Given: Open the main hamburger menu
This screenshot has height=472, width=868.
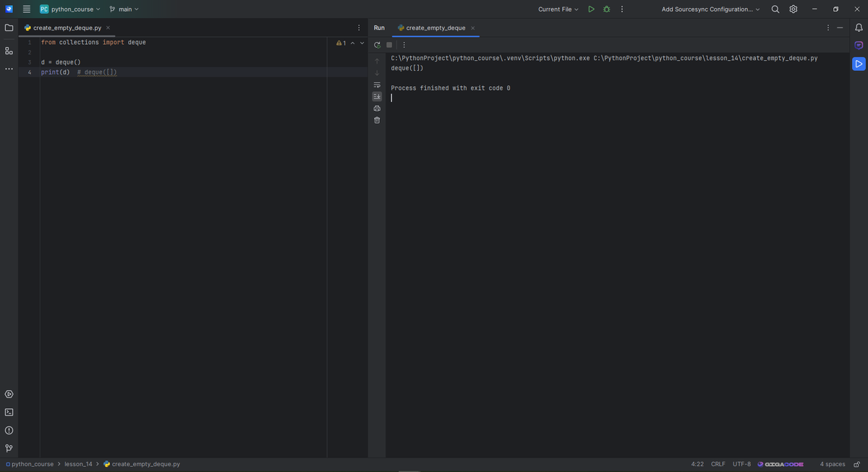Looking at the screenshot, I should coord(26,9).
